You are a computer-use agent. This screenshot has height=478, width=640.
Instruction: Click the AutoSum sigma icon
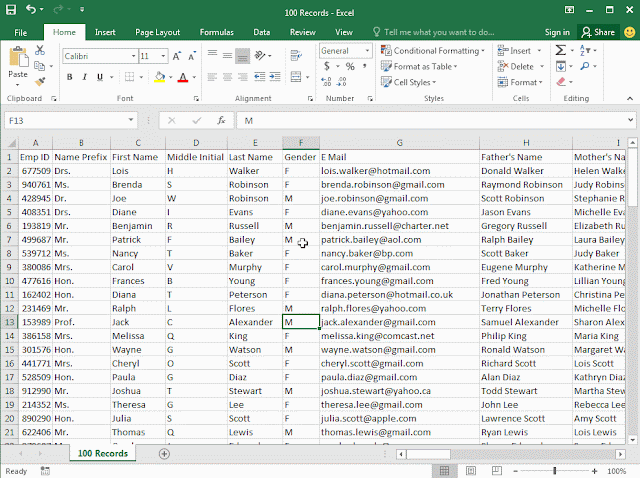click(561, 50)
